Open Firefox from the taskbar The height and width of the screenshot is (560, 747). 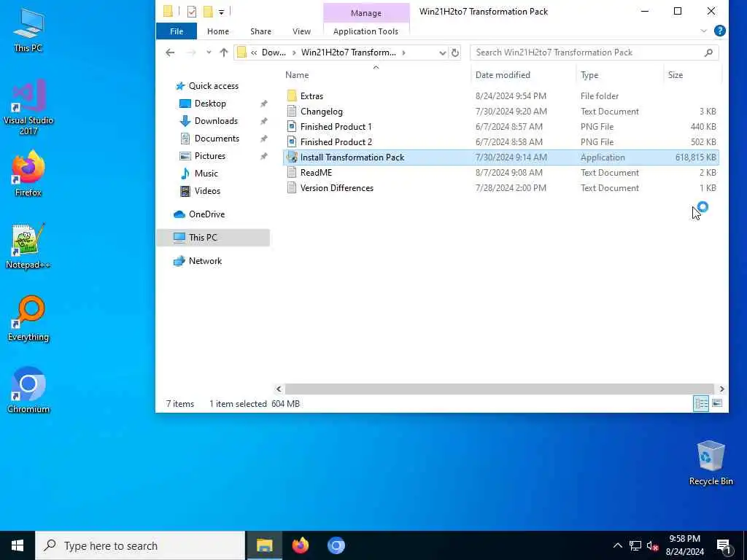tap(300, 545)
